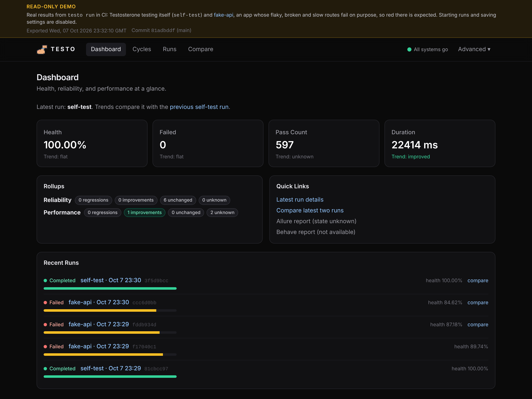
Task: Go to the Runs tab
Action: 170,49
